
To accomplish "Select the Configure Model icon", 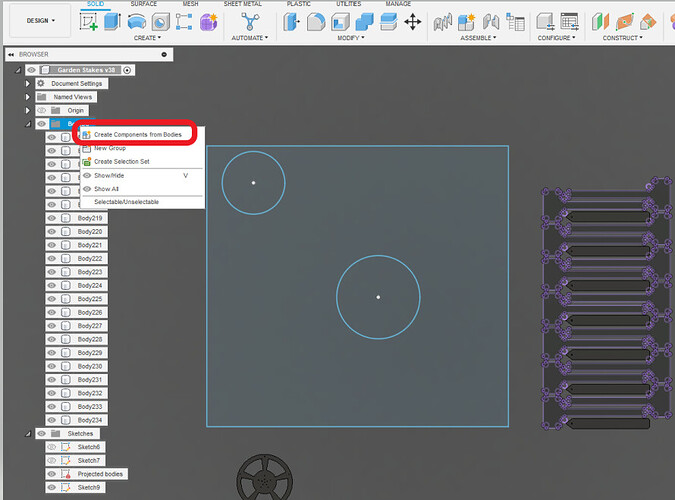I will [545, 22].
